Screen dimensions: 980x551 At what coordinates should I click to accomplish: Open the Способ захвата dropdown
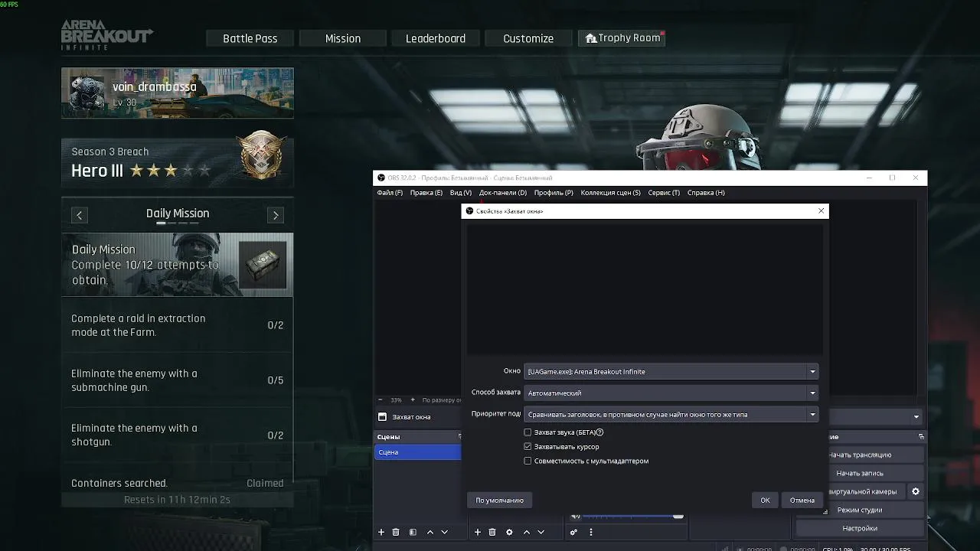671,393
